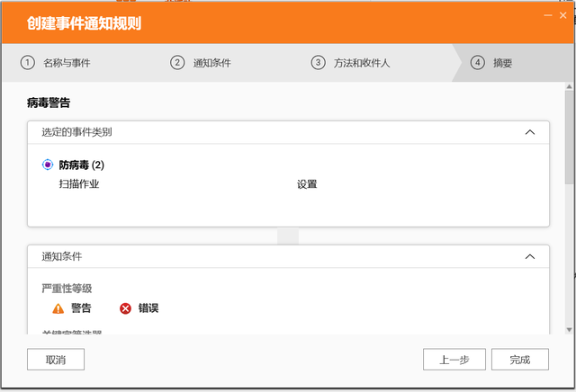
Task: Click the 病毒警告 rule name heading
Action: tap(49, 102)
